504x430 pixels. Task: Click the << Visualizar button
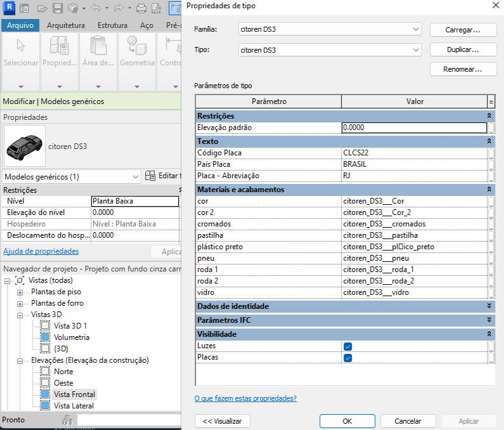click(222, 421)
